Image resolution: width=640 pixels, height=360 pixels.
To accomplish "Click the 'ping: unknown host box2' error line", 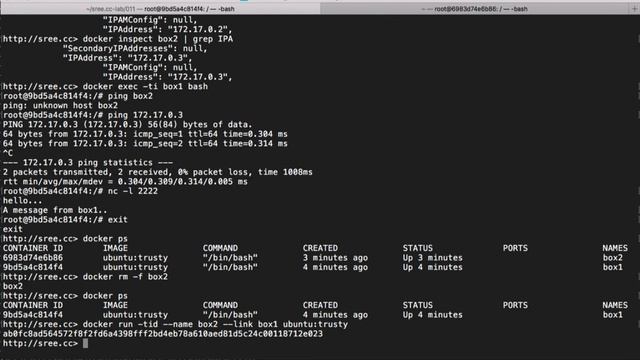I will pos(60,106).
